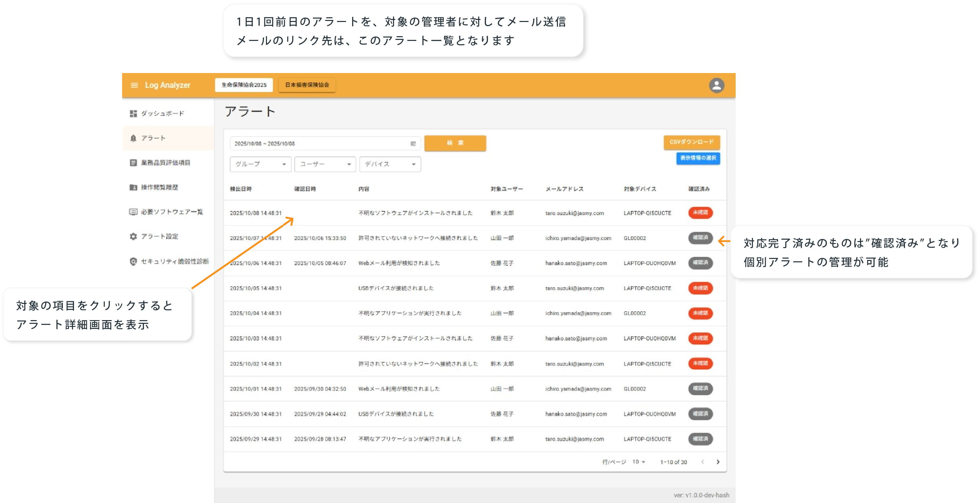Click calendar icon in date range field
980x503 pixels.
point(413,143)
